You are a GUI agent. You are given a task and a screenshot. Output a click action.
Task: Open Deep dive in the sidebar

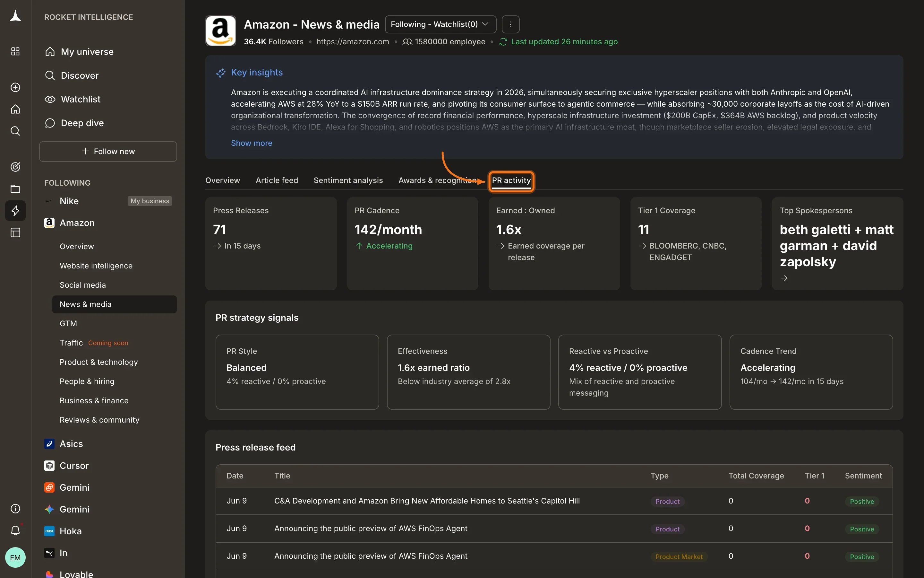pyautogui.click(x=82, y=123)
